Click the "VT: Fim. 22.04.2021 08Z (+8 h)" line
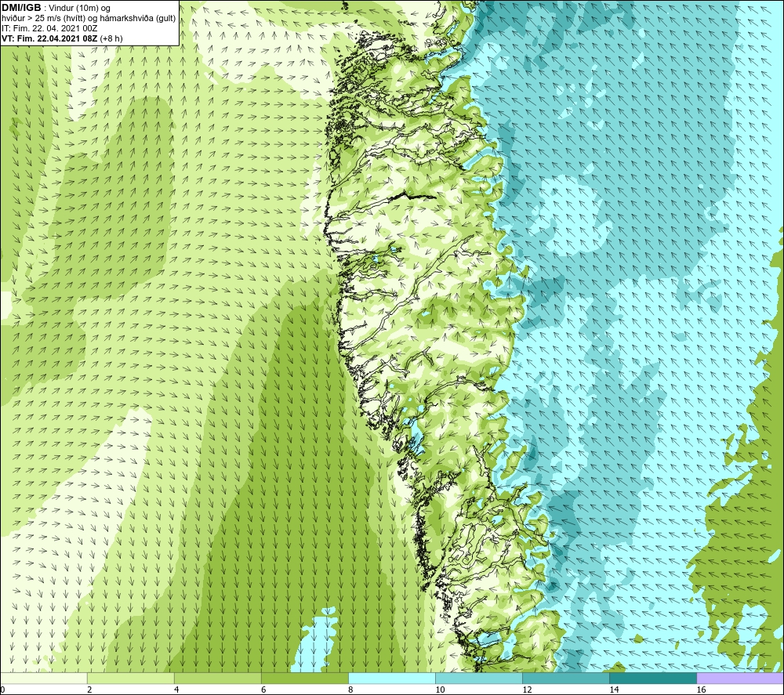The height and width of the screenshot is (695, 784). 62,38
